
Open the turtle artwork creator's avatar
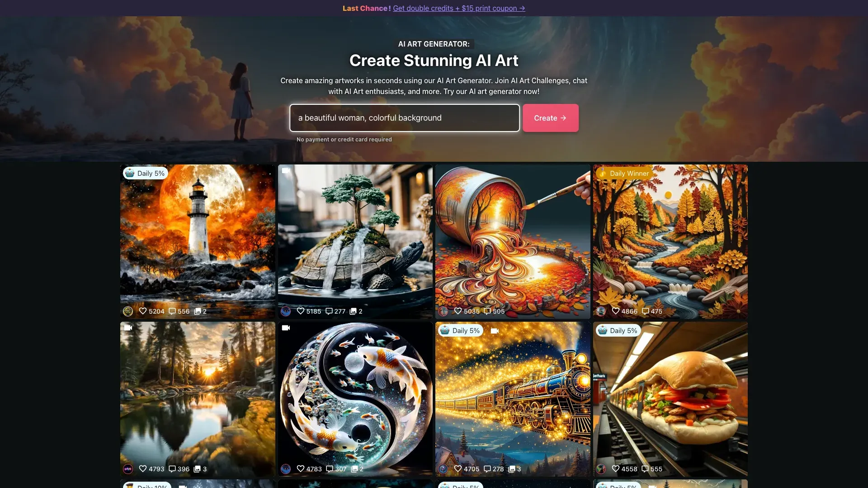(x=286, y=311)
